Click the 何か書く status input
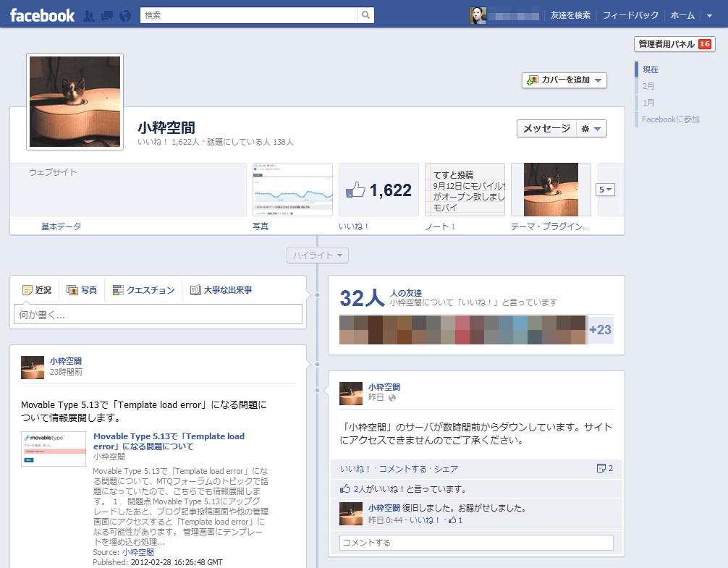 pos(158,314)
